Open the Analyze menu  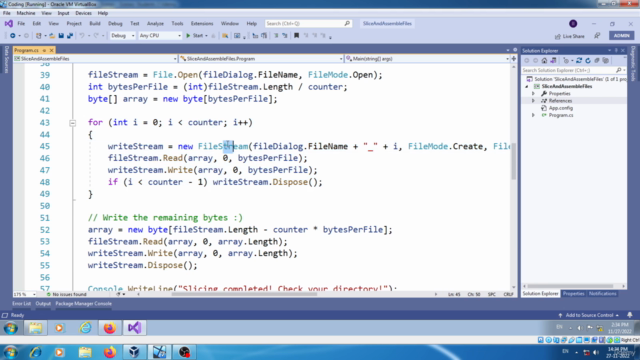[155, 24]
